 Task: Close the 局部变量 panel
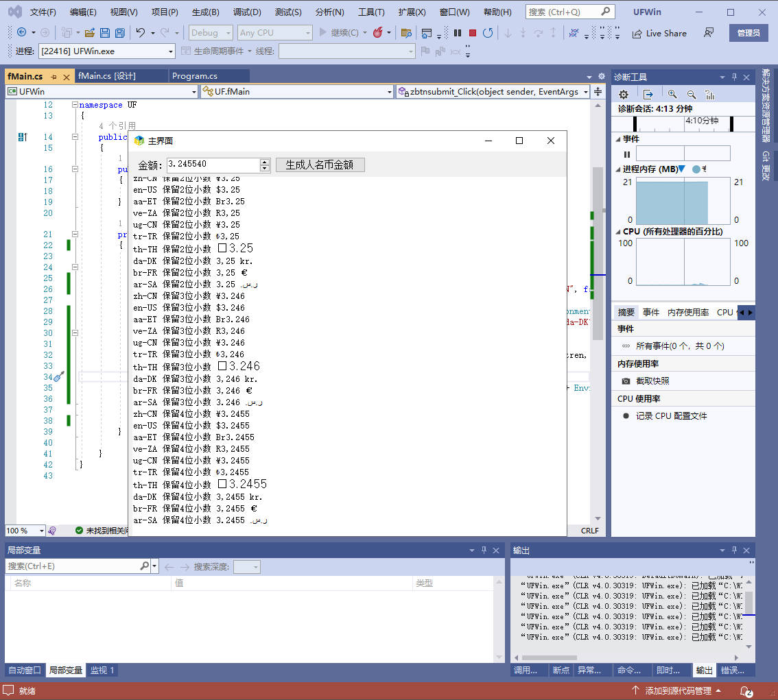(495, 551)
